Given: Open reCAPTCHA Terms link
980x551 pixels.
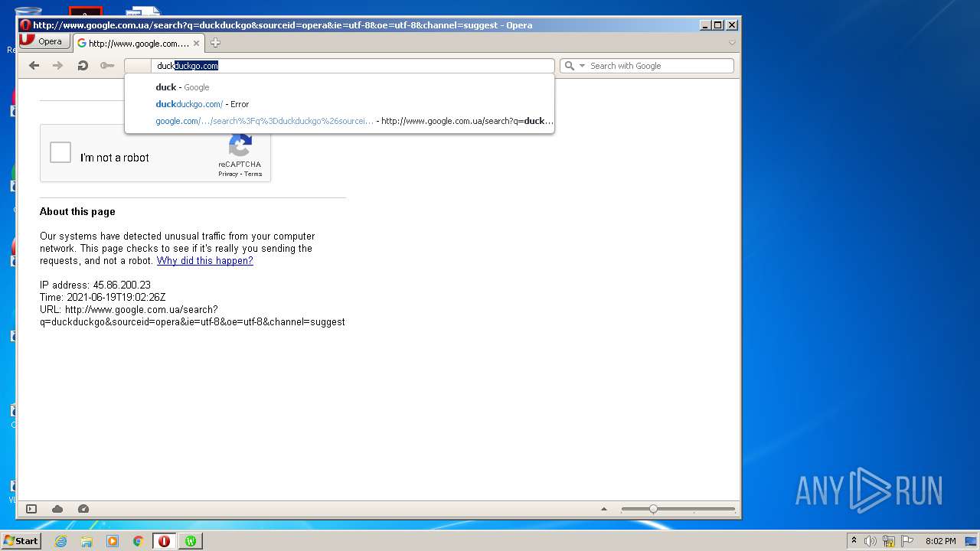Looking at the screenshot, I should point(253,174).
